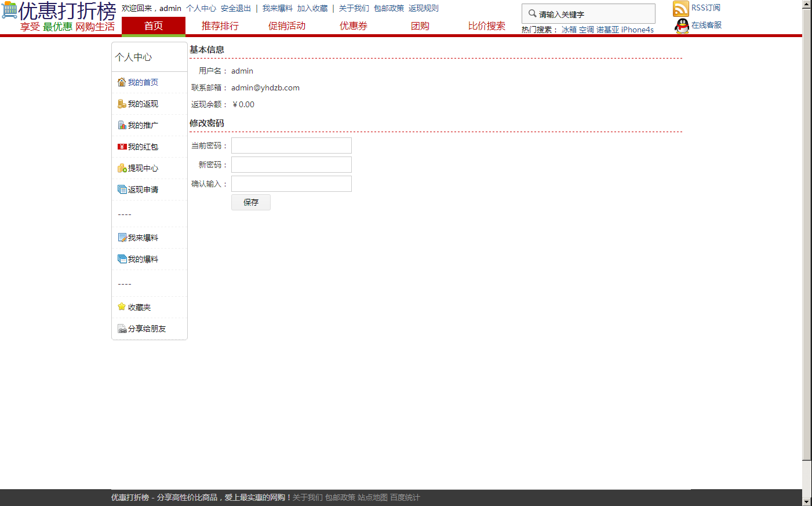The image size is (812, 506).
Task: Open 分享给朋友 in sidebar
Action: tap(147, 329)
